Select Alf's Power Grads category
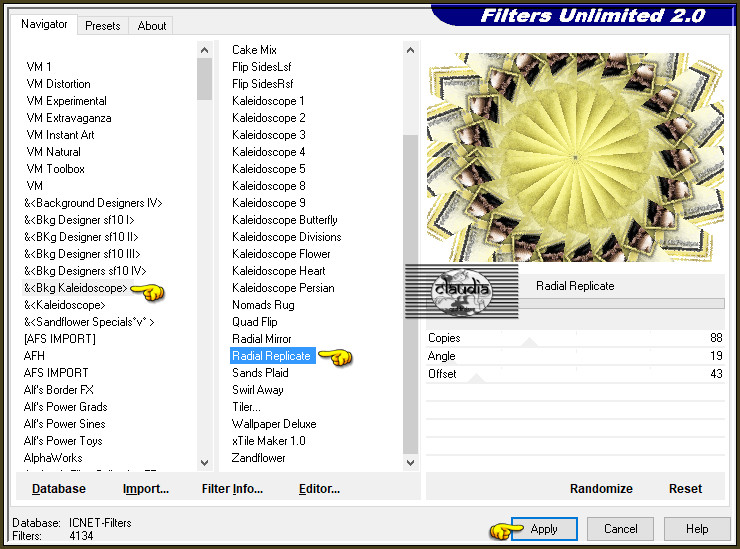The width and height of the screenshot is (740, 549). pyautogui.click(x=66, y=407)
